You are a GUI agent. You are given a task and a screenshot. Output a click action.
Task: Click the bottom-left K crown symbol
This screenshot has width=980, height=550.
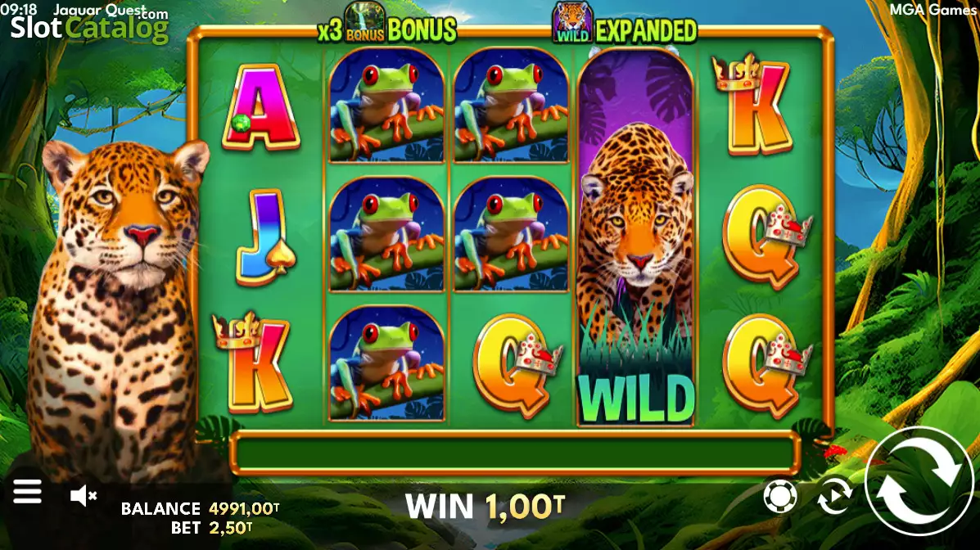[x=252, y=363]
